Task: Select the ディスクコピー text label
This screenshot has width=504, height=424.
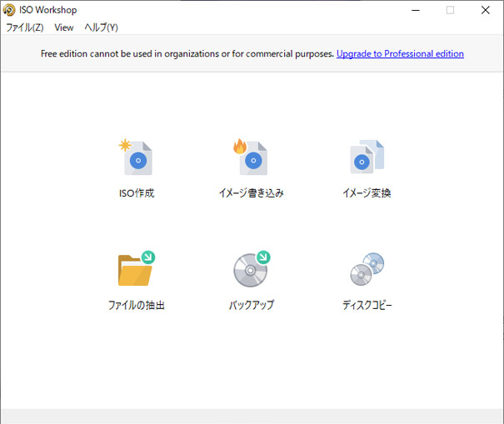Action: [367, 305]
